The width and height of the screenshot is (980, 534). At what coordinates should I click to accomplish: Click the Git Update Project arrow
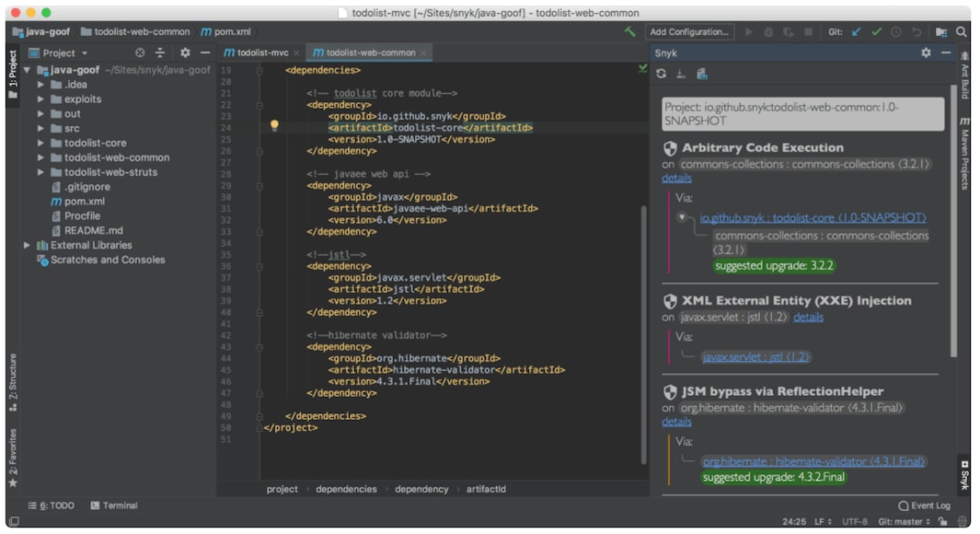pos(857,32)
